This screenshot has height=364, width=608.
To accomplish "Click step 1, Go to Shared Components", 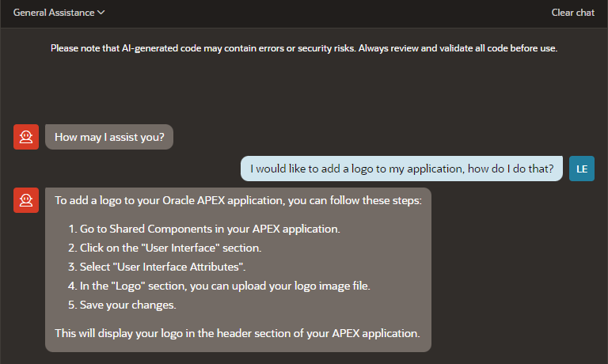I will (209, 229).
